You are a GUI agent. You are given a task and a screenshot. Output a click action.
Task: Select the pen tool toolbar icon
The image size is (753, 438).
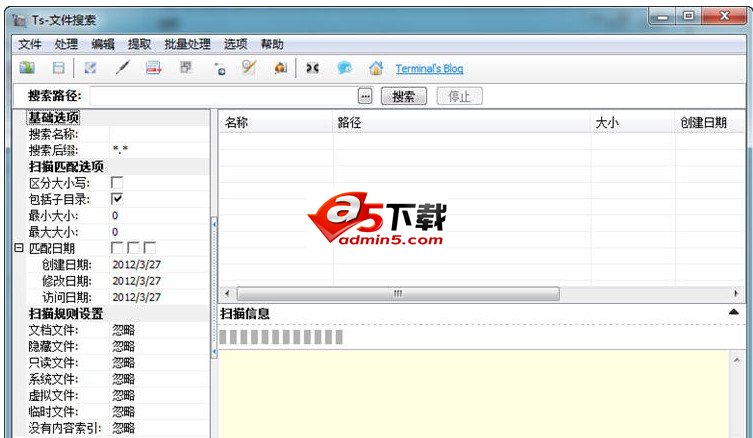tap(122, 67)
